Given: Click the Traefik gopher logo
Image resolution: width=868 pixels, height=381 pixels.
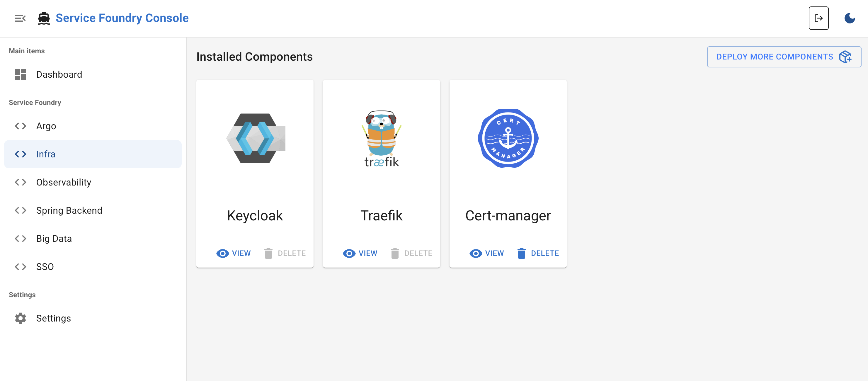Looking at the screenshot, I should [382, 138].
